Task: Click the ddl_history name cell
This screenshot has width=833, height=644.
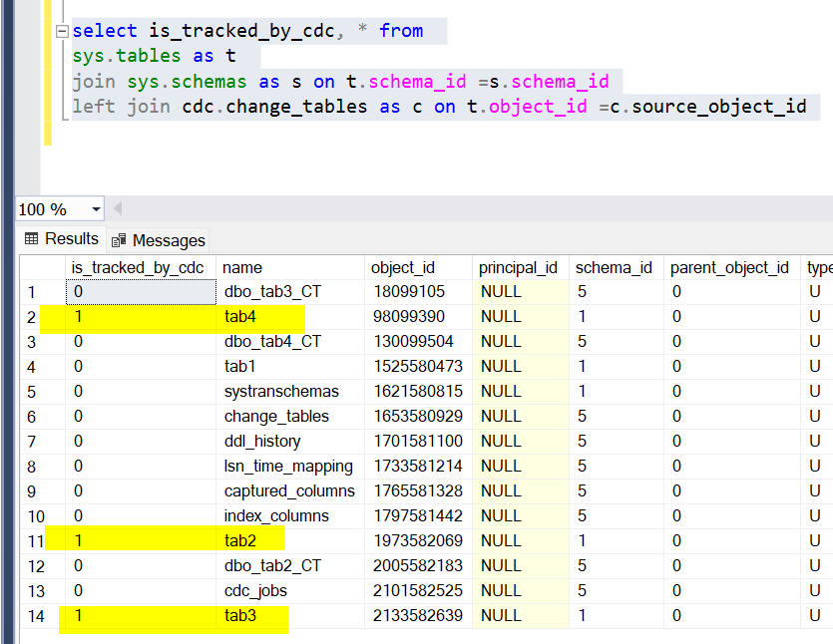Action: (290, 442)
